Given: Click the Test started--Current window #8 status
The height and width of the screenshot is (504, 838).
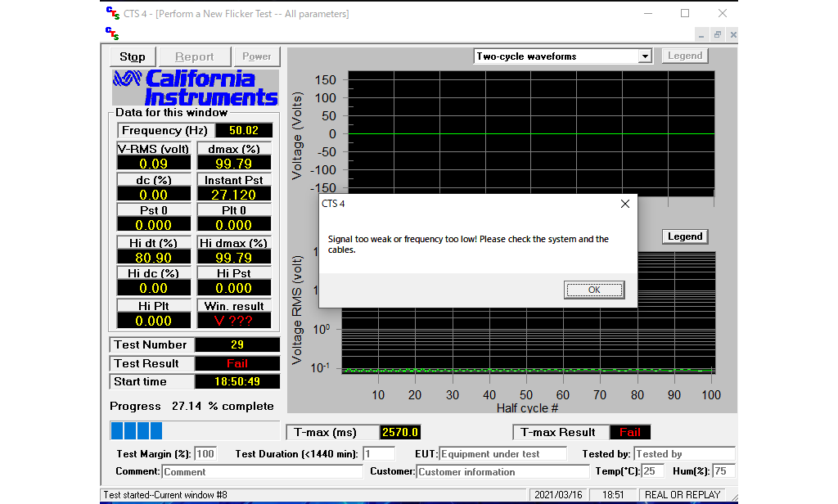Looking at the screenshot, I should point(165,495).
